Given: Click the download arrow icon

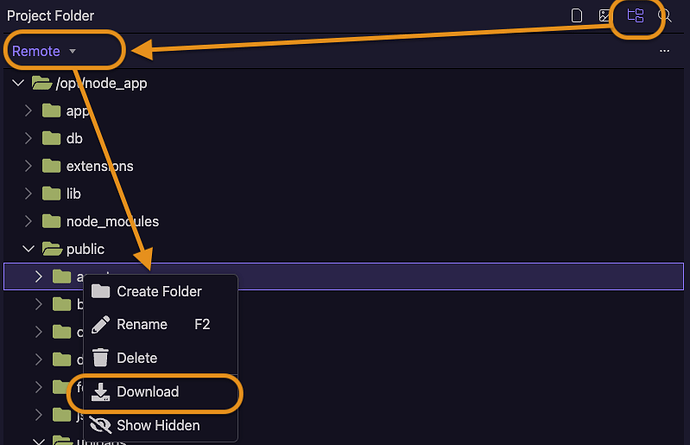Looking at the screenshot, I should coord(100,392).
